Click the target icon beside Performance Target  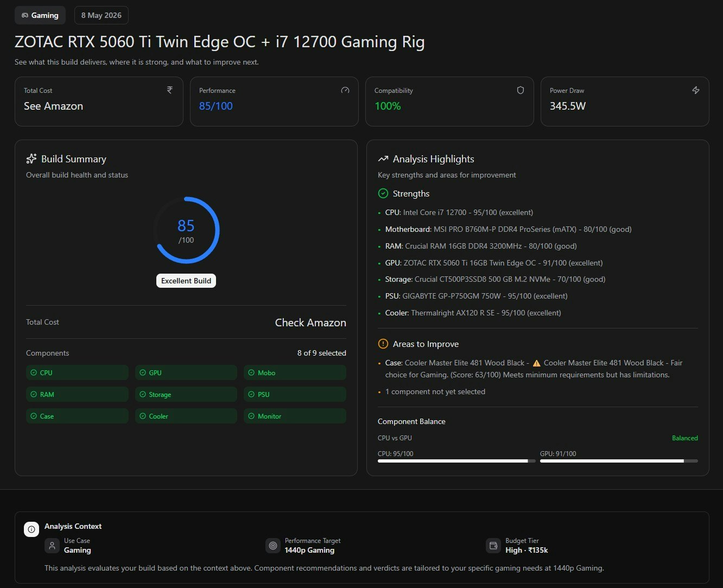273,546
